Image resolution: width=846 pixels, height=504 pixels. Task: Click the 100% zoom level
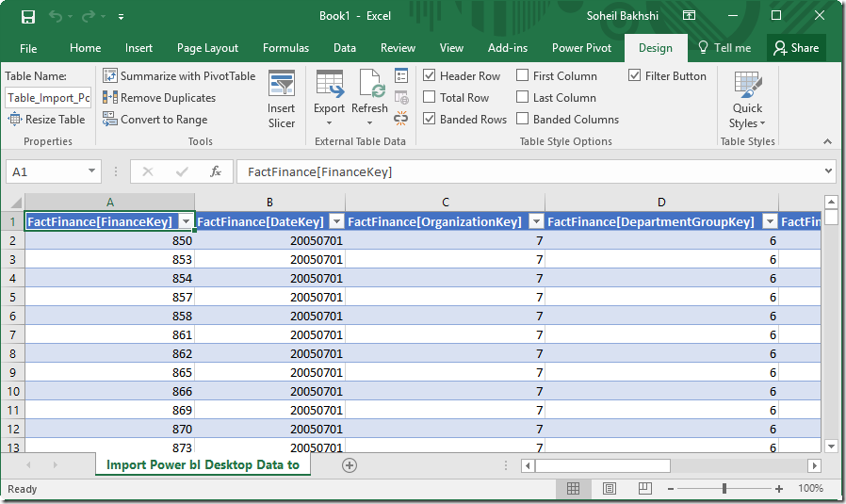coord(810,488)
